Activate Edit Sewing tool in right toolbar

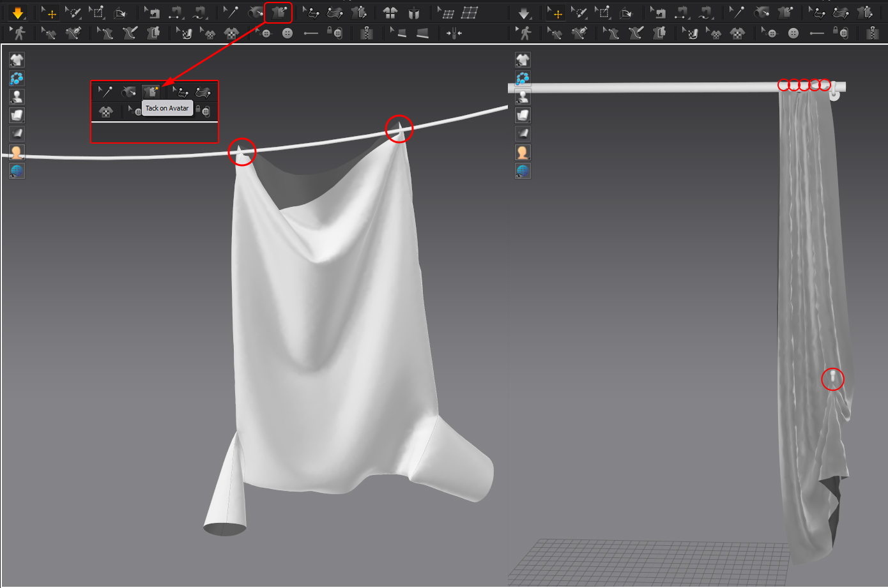pyautogui.click(x=657, y=12)
